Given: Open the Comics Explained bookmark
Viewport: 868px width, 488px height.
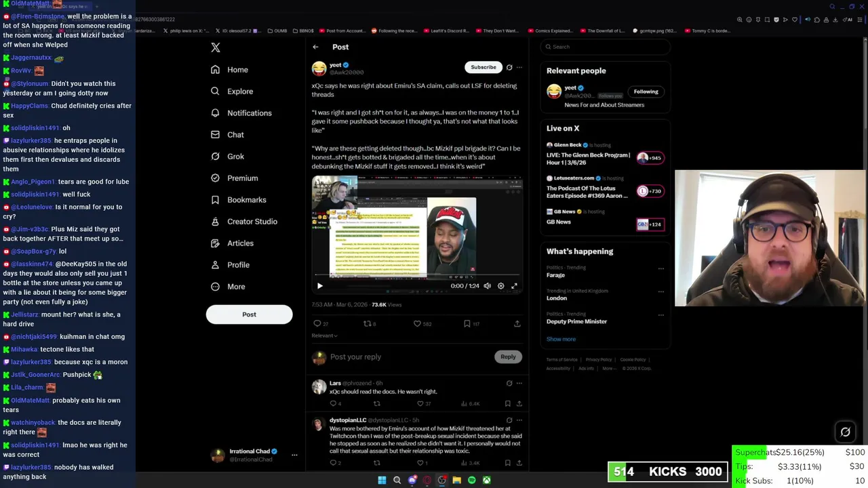Looking at the screenshot, I should 549,30.
